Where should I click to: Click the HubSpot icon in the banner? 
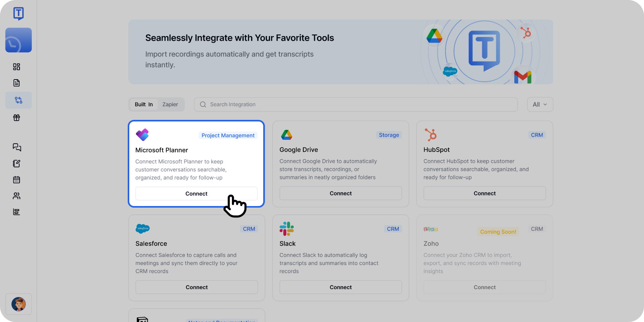click(526, 33)
